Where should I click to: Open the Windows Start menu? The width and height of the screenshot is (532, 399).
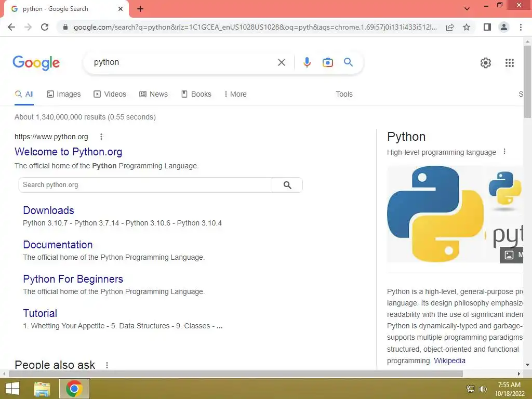(12, 389)
